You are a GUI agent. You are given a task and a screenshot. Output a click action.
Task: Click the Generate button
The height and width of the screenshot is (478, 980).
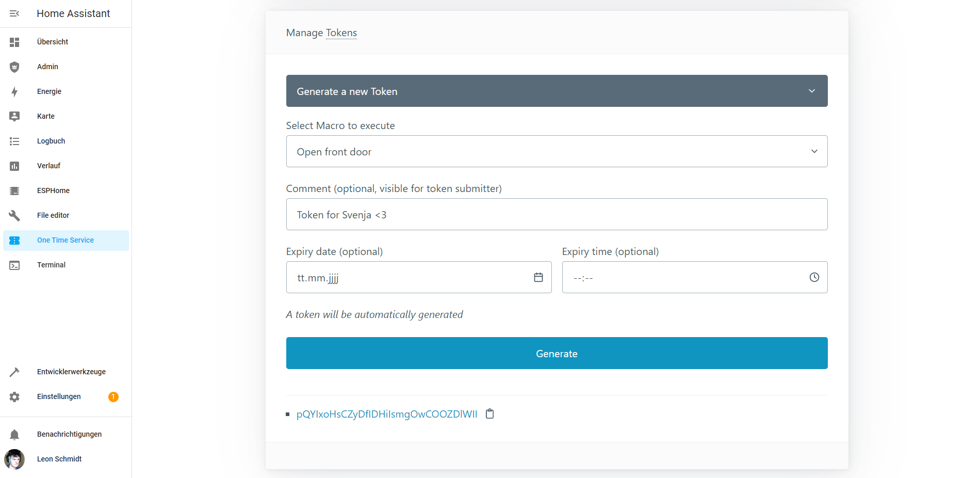pyautogui.click(x=557, y=353)
